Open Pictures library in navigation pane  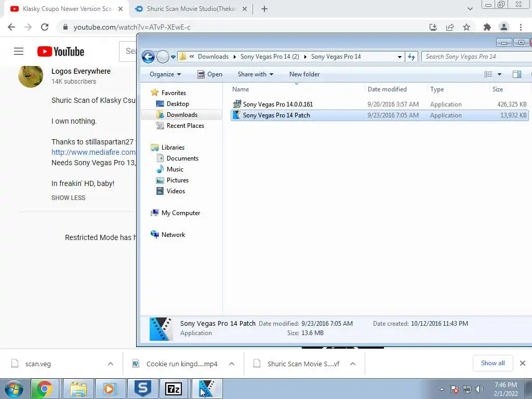178,180
